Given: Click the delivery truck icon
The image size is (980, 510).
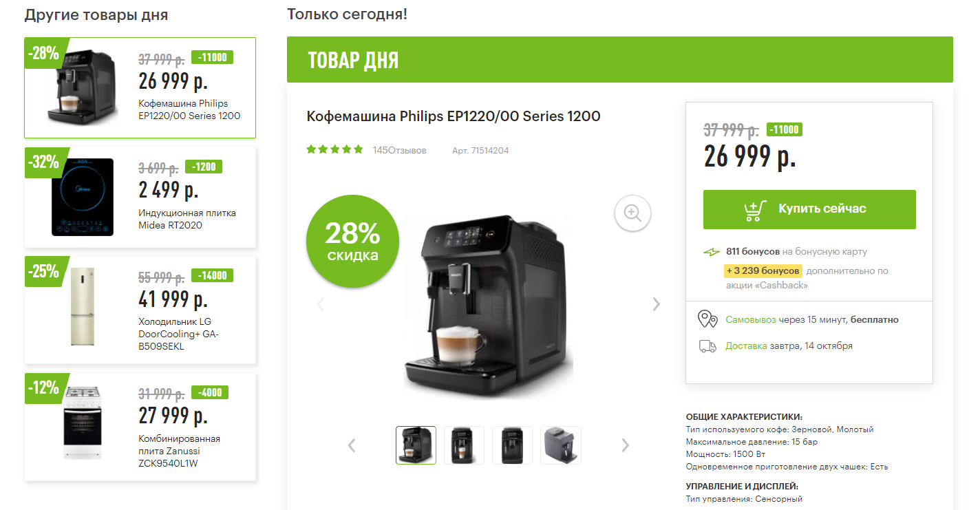Looking at the screenshot, I should click(707, 346).
